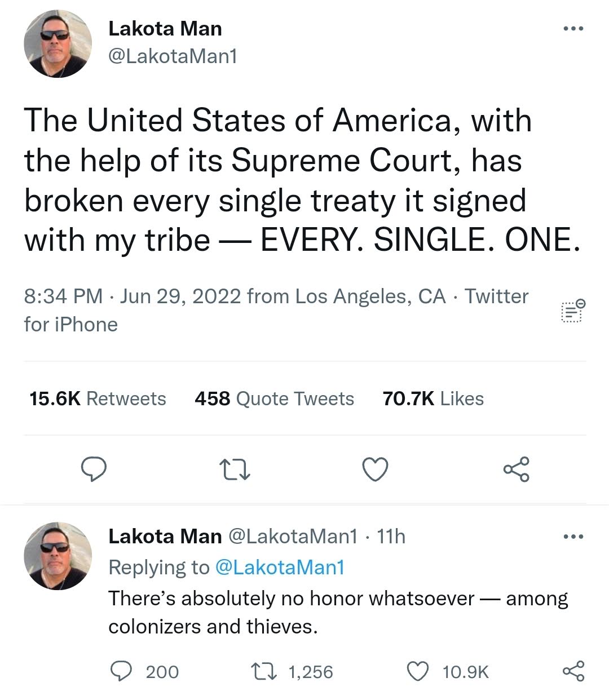Click the blue @LakotaMan1 'Replying to' link

(x=280, y=567)
